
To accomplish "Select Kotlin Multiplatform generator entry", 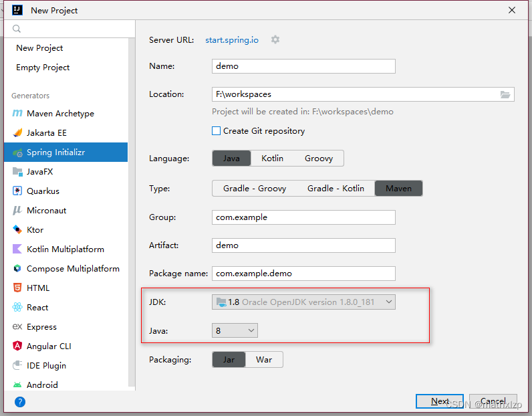I will (65, 249).
